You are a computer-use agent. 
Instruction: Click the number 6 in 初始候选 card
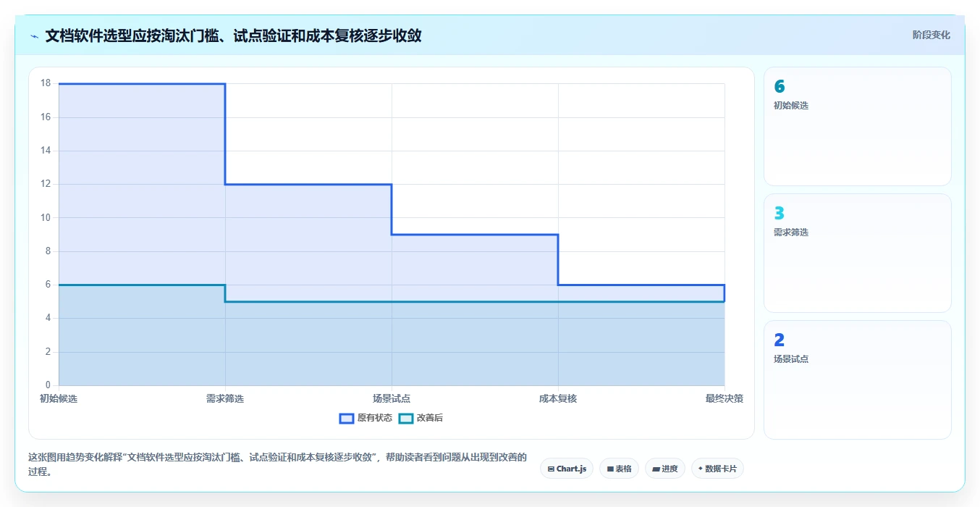coord(780,87)
